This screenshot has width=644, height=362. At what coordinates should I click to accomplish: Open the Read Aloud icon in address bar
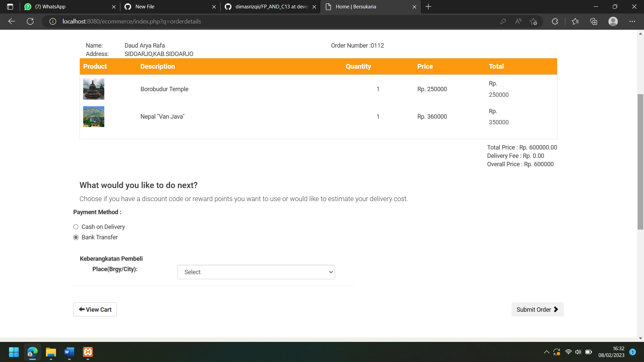(x=518, y=21)
